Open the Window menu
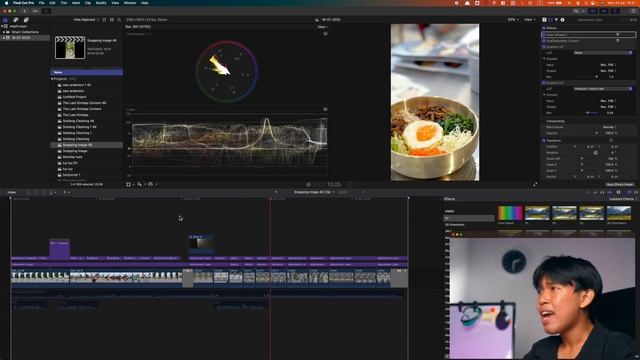The width and height of the screenshot is (640, 360). pos(130,3)
